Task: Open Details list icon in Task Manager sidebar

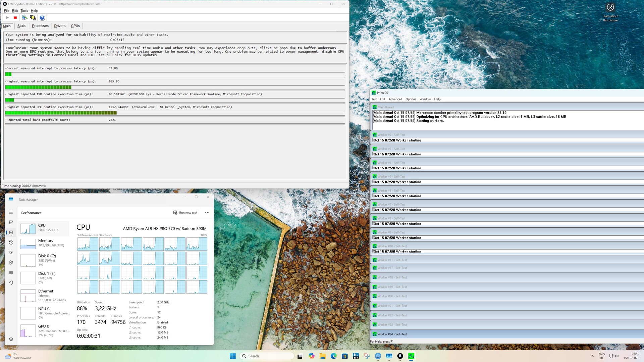Action: 11,273
